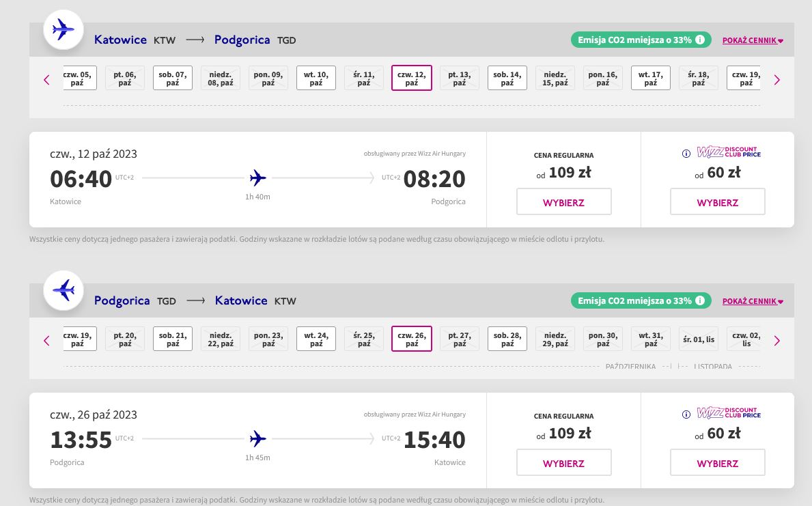Choose Discount Club 60 zł return Wybierz
The height and width of the screenshot is (506, 812).
click(718, 463)
